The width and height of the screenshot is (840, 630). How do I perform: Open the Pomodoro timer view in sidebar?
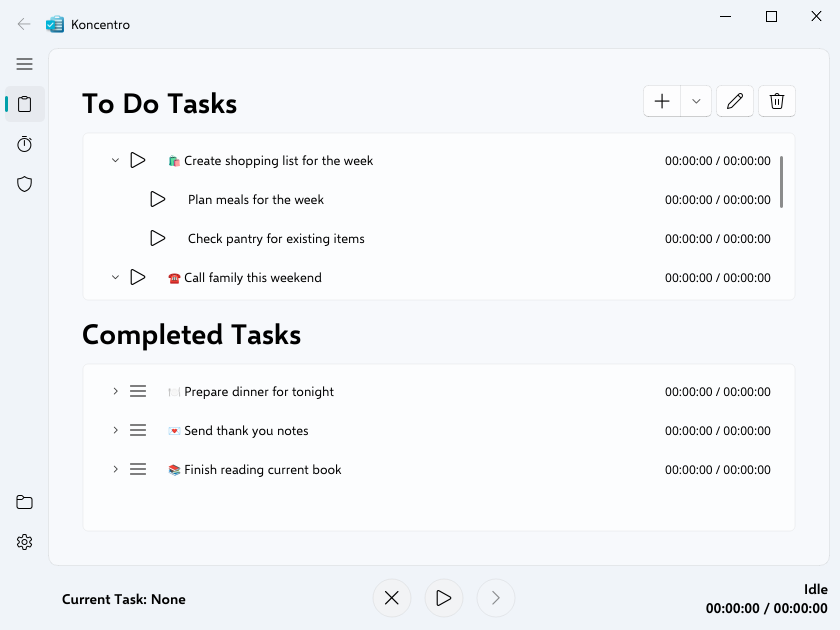tap(25, 144)
